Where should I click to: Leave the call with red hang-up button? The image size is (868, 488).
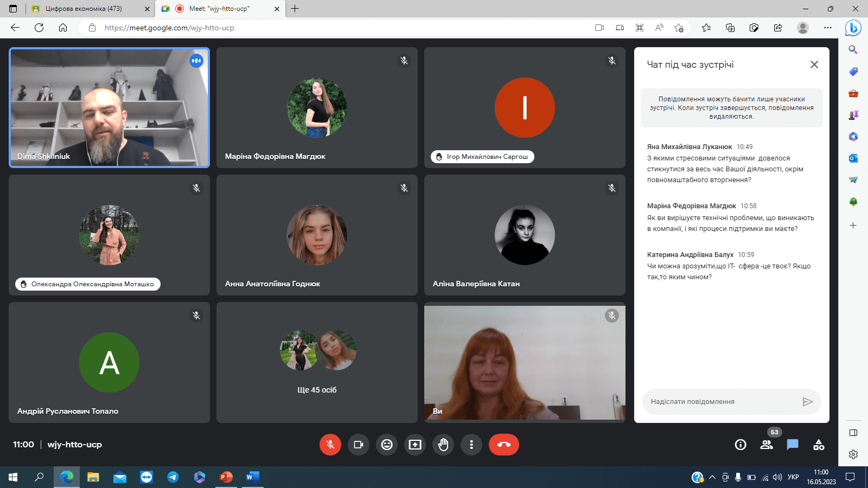click(503, 445)
